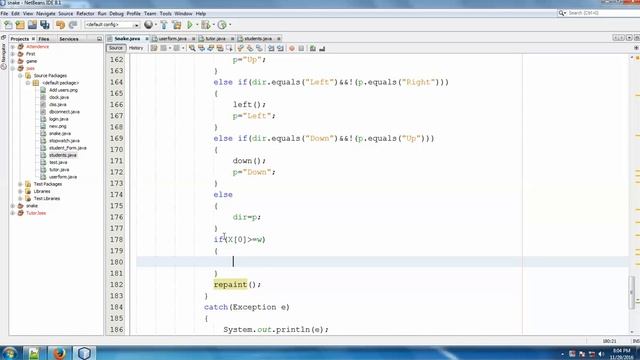
Task: Expand the Test Packages node
Action: 20,184
